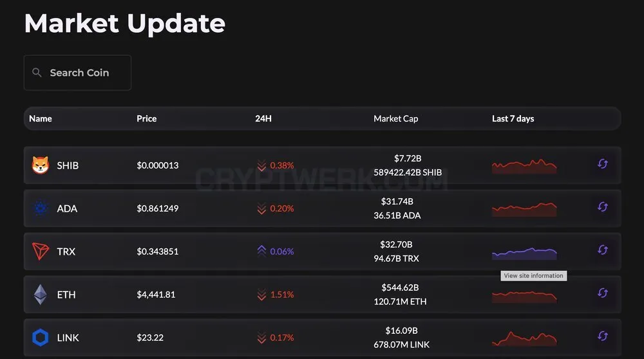Viewport: 644px width, 359px height.
Task: Sort by the Price column header
Action: [147, 118]
